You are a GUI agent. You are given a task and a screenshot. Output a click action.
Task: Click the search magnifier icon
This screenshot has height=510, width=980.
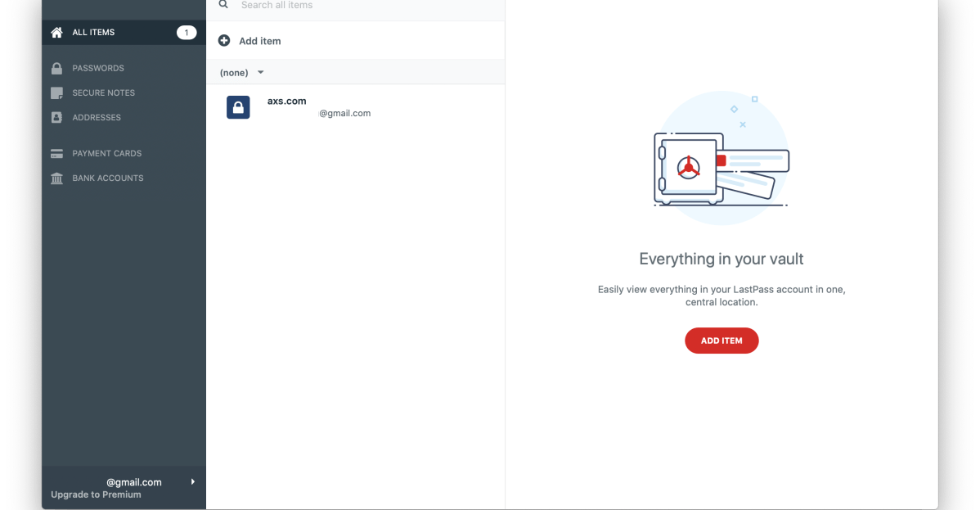point(223,5)
